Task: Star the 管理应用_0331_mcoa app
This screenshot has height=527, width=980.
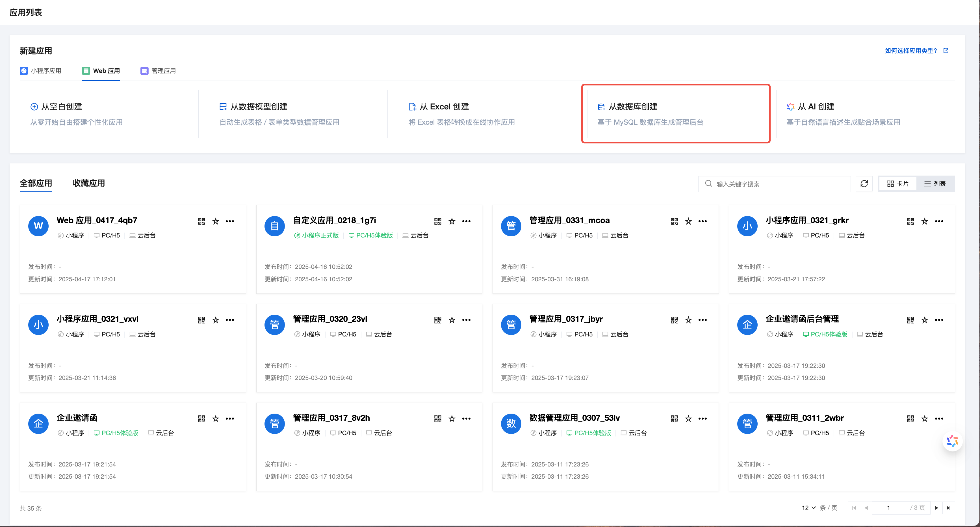Action: tap(688, 221)
